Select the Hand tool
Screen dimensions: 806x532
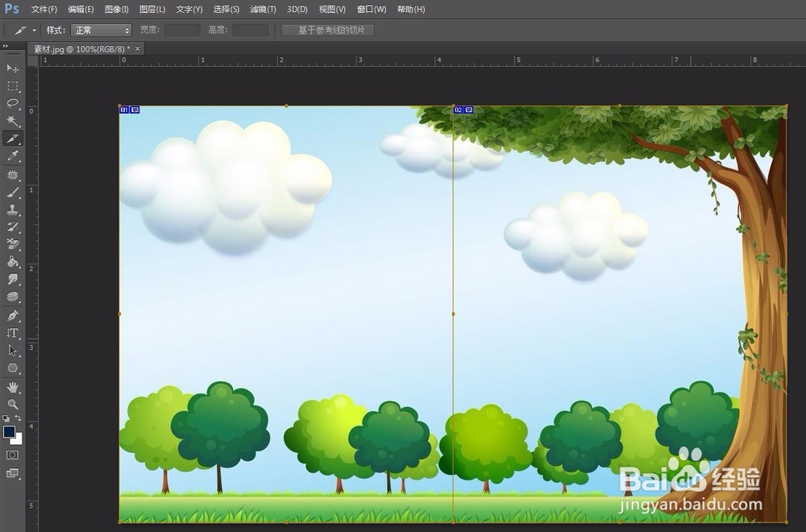13,387
